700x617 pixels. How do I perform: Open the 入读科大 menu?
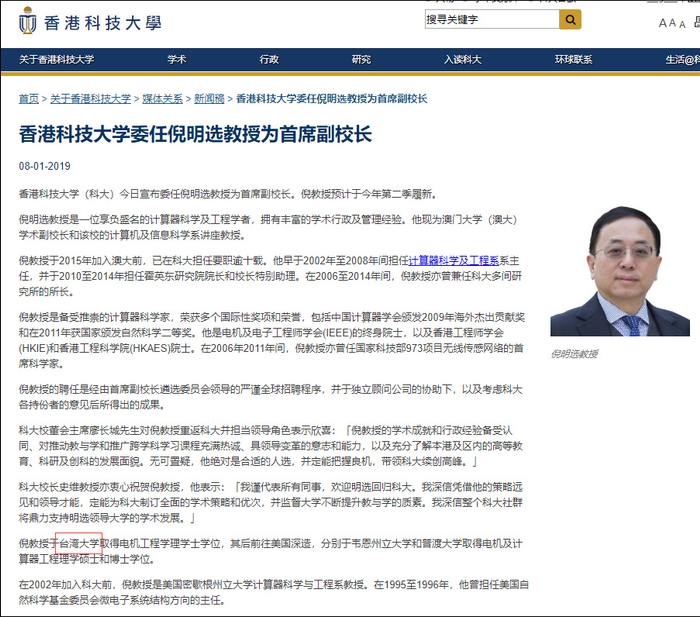(462, 59)
